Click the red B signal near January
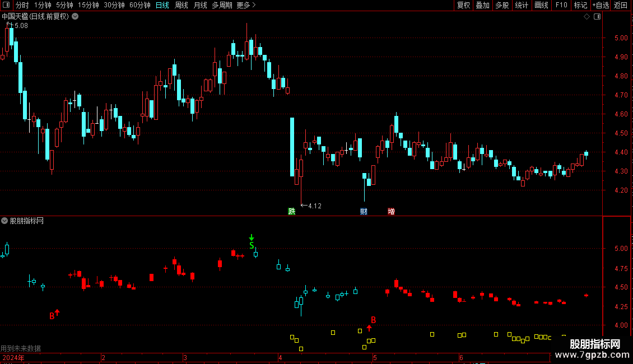 pos(52,316)
